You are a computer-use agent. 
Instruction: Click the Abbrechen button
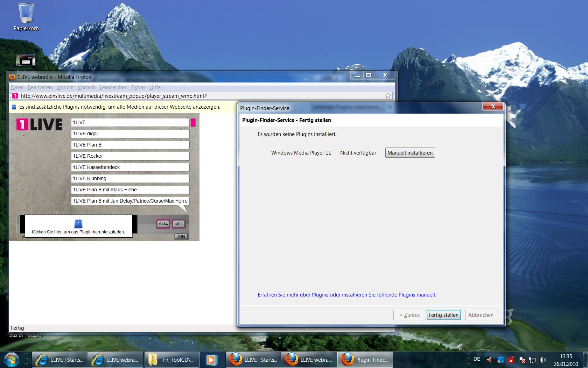point(481,315)
